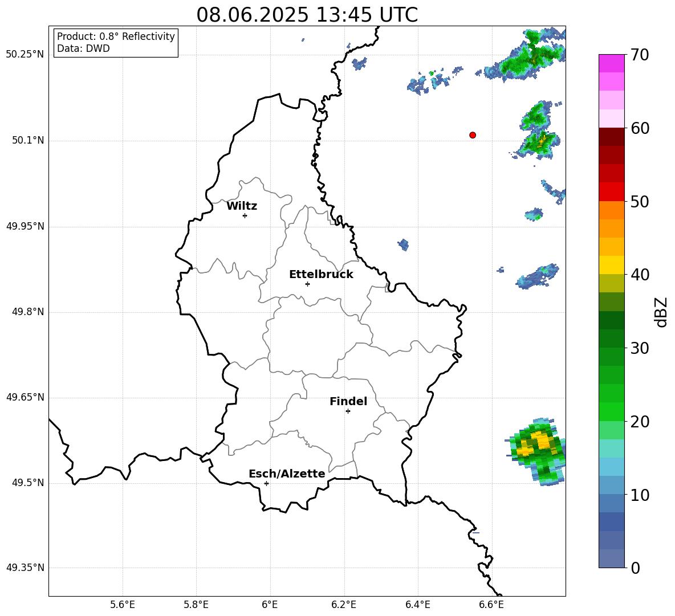Pick the bright red swatch just above 50 dBZ

(x=611, y=192)
